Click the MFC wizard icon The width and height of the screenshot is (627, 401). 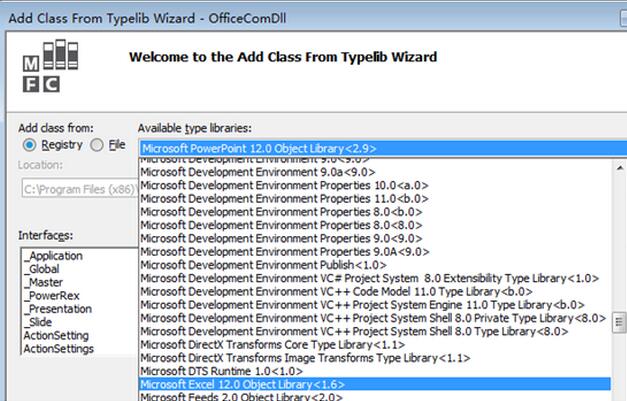tap(50, 66)
